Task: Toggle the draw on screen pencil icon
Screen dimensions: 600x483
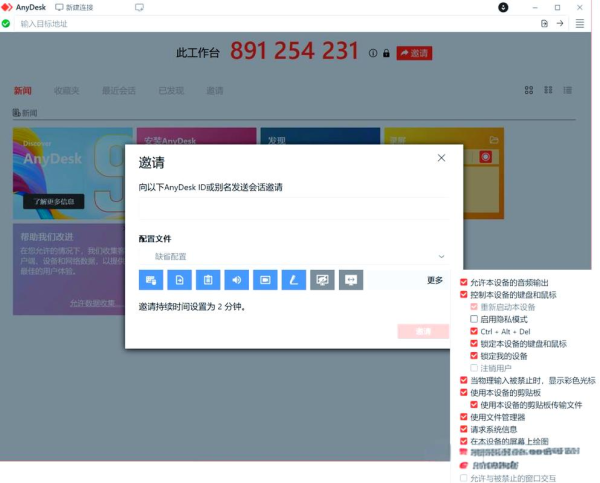Action: (293, 280)
